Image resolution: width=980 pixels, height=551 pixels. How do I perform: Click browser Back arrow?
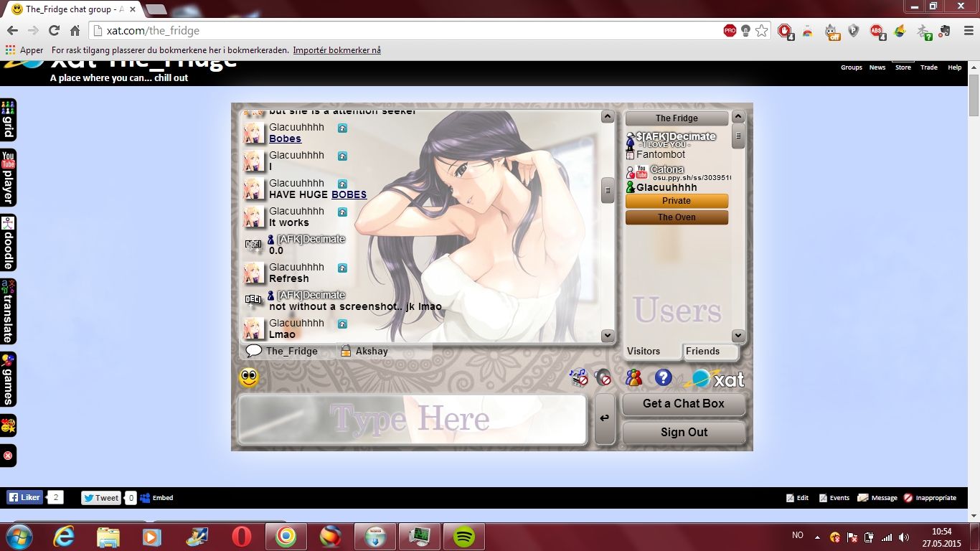coord(12,31)
